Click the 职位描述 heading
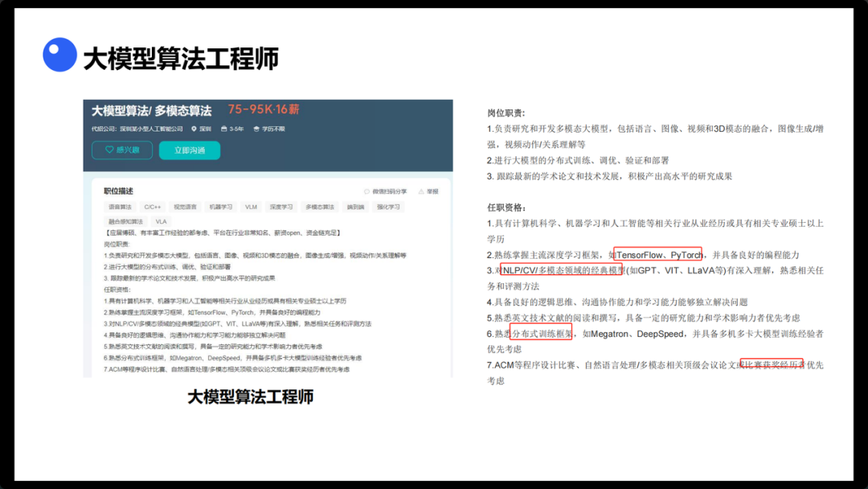 [x=118, y=191]
